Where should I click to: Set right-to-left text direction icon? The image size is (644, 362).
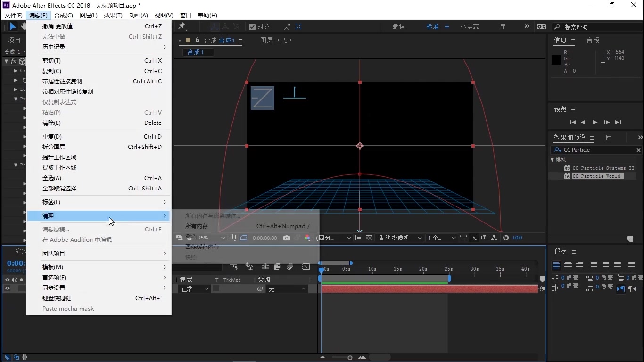pyautogui.click(x=632, y=289)
